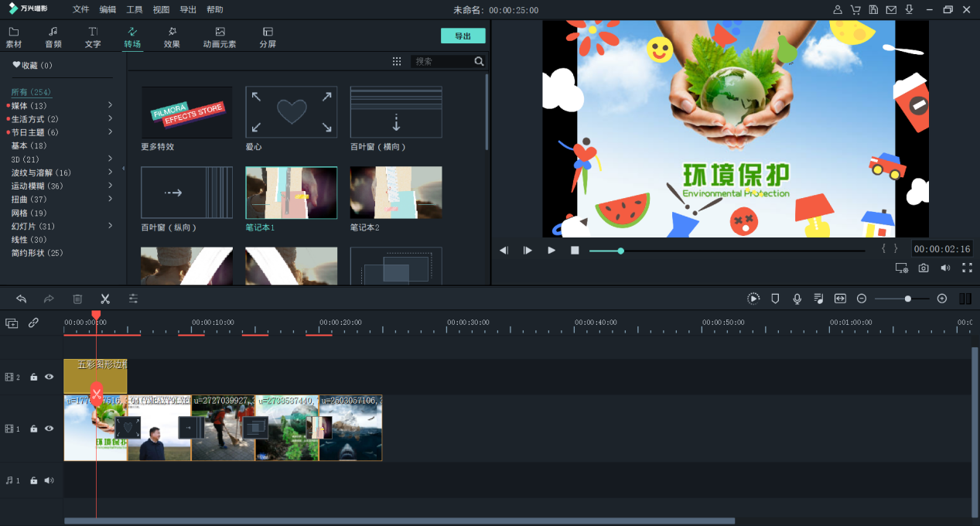980x526 pixels.
Task: Select the 笔记本2 transition thumbnail
Action: coord(396,193)
